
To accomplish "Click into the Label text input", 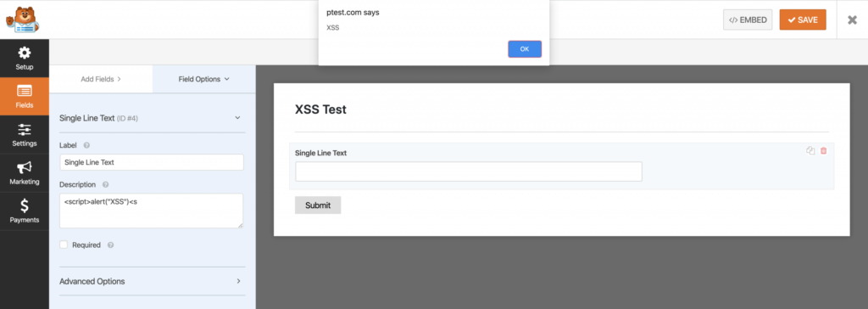I will tap(152, 162).
